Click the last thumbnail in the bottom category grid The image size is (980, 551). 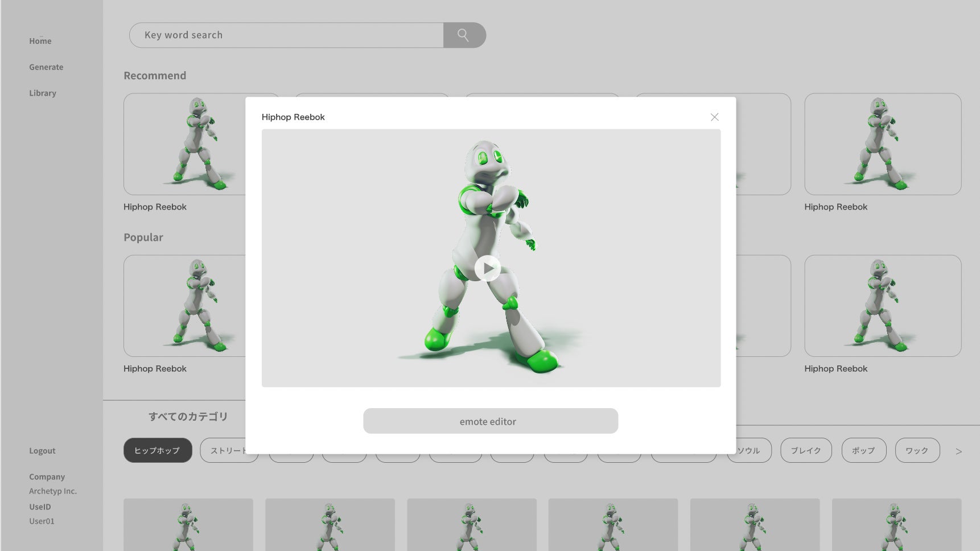896,525
